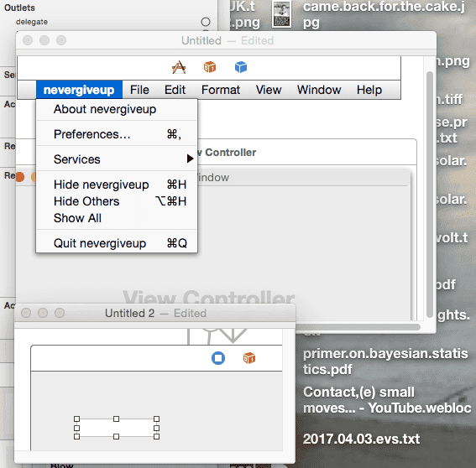Click the delegate outlet label
This screenshot has height=468, width=476.
pos(32,22)
